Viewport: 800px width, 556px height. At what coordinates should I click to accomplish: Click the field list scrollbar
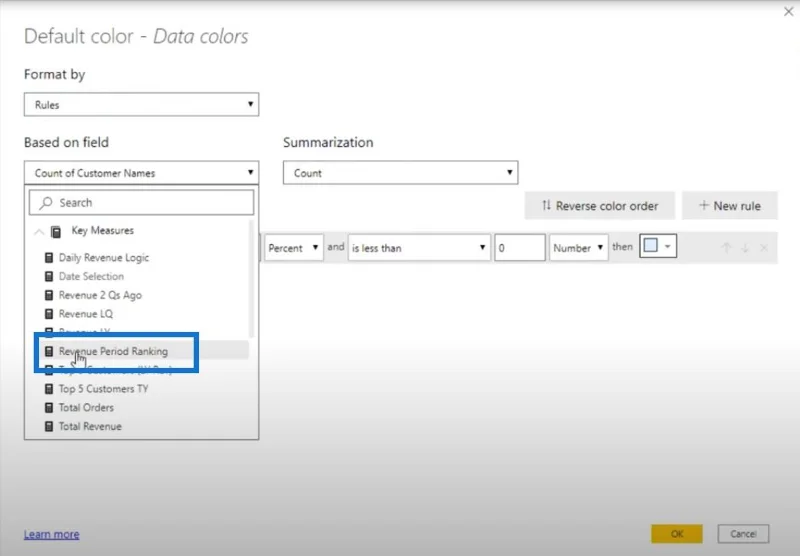[251, 279]
